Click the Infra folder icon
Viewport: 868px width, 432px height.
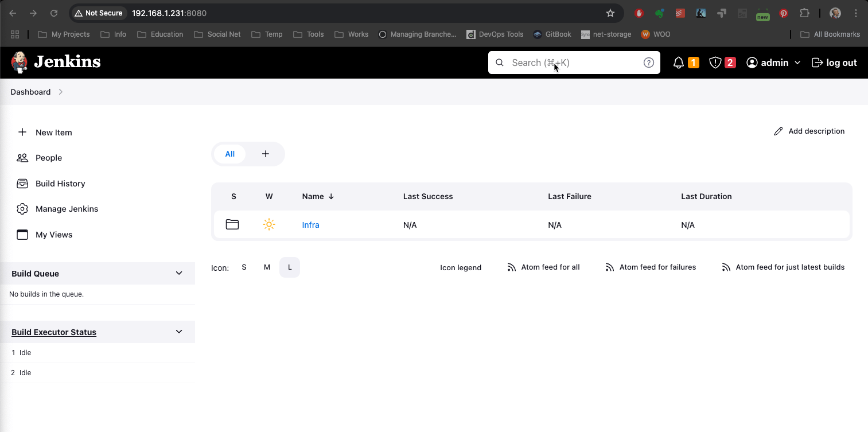pyautogui.click(x=232, y=224)
